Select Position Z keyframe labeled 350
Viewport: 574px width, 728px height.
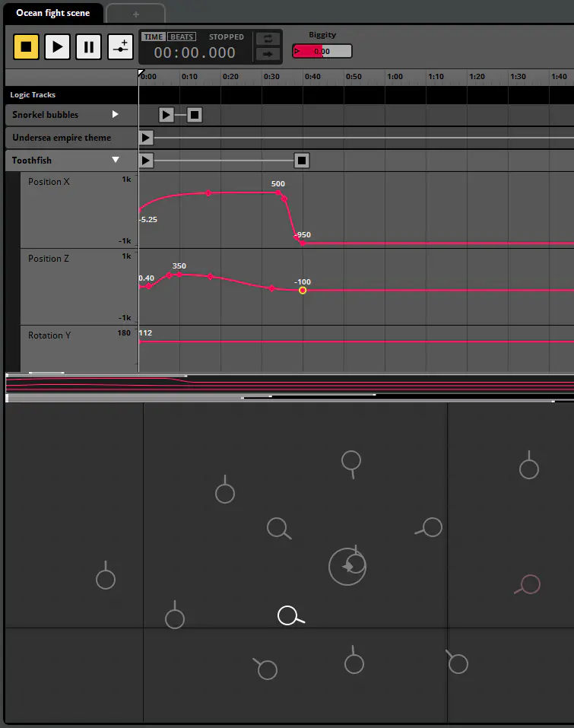[x=179, y=275]
